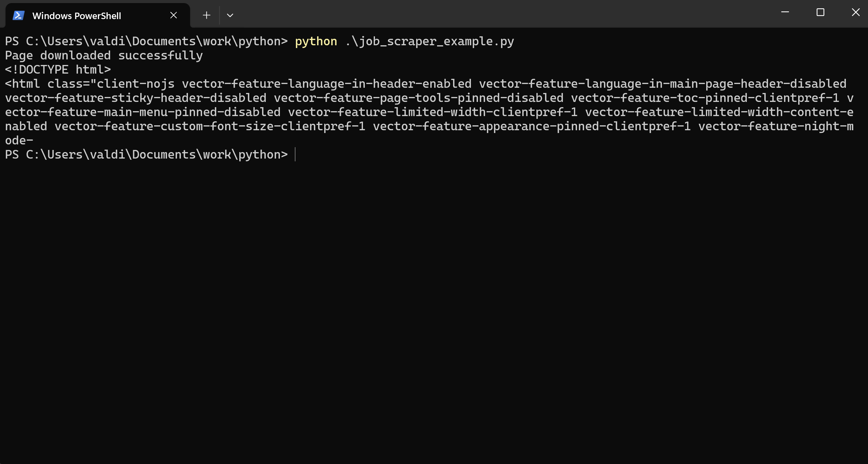Click the '<!DOCTYPE html>' output line
The height and width of the screenshot is (464, 868).
coord(58,70)
